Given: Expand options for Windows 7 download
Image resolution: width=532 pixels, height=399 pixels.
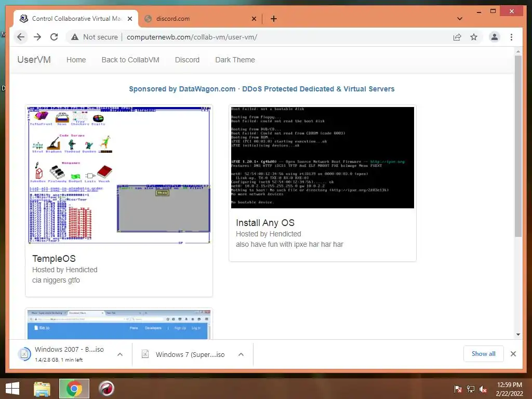Looking at the screenshot, I should coord(241,354).
